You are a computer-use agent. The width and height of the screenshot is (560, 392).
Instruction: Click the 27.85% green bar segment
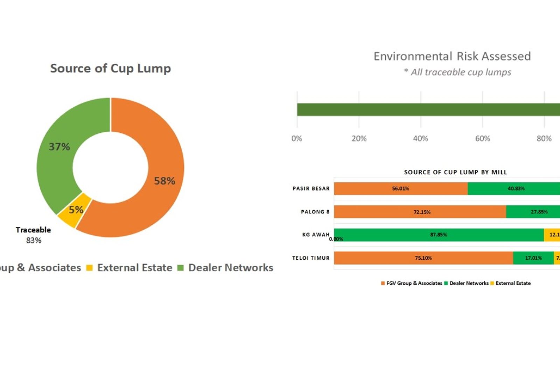pos(533,212)
